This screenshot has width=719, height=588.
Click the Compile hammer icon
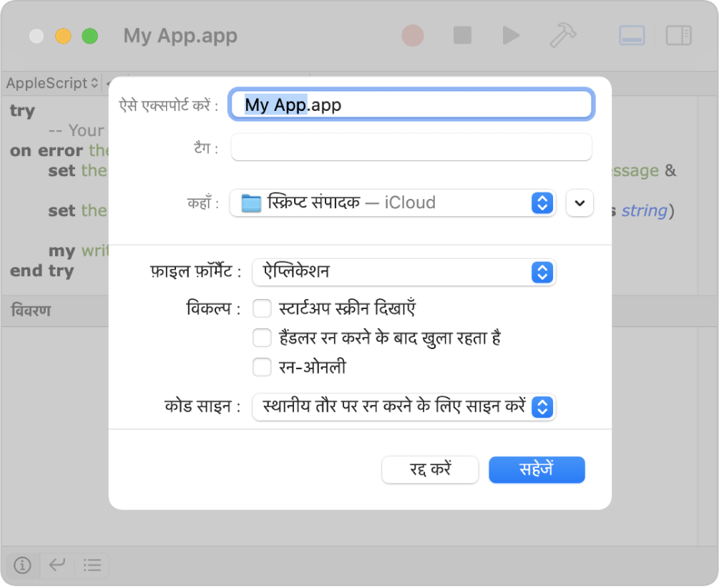[562, 35]
